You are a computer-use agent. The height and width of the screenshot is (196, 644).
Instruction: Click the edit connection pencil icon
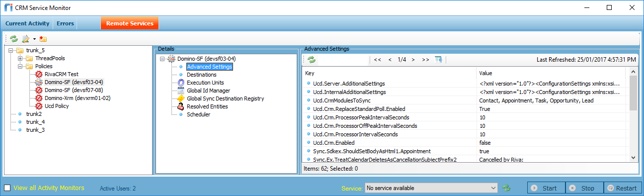pyautogui.click(x=25, y=38)
